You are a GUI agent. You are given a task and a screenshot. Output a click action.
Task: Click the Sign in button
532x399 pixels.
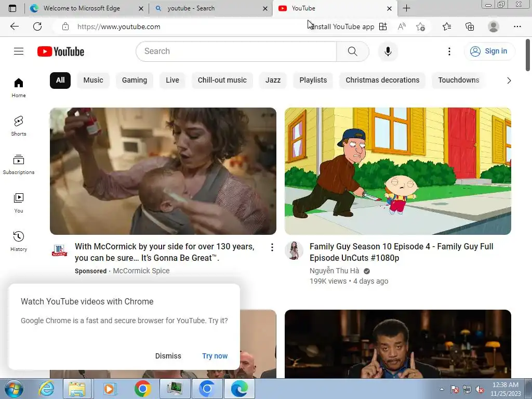(x=489, y=51)
